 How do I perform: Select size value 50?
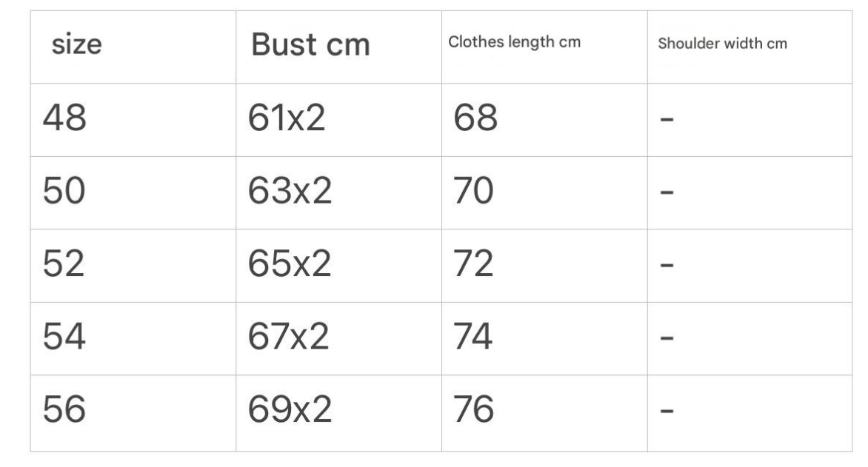(64, 192)
